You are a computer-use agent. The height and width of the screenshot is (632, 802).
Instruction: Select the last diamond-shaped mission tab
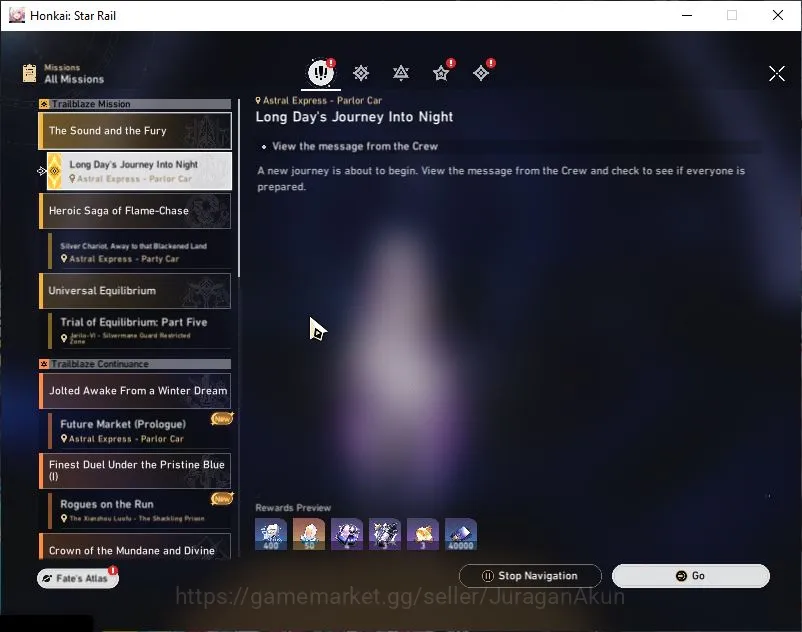(x=480, y=73)
